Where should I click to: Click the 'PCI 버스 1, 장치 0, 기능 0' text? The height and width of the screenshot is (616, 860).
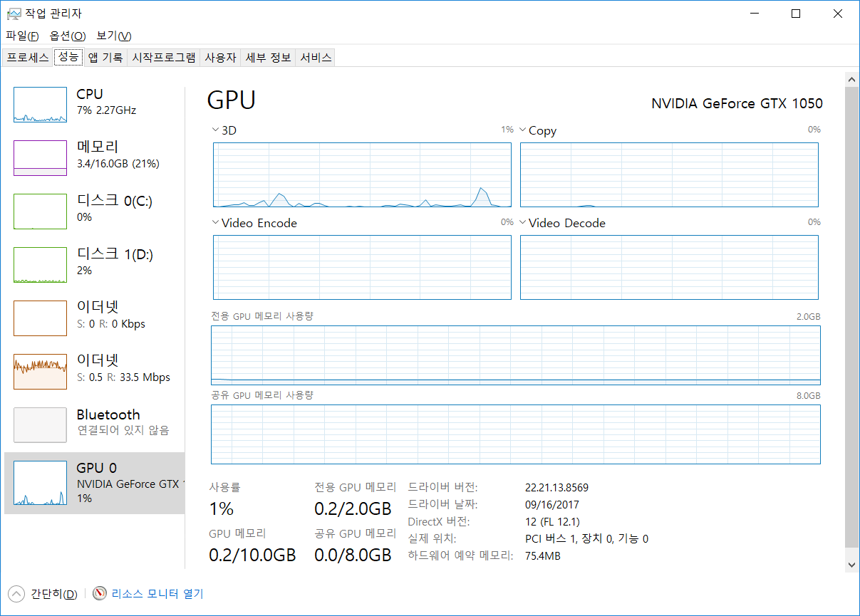pos(586,539)
